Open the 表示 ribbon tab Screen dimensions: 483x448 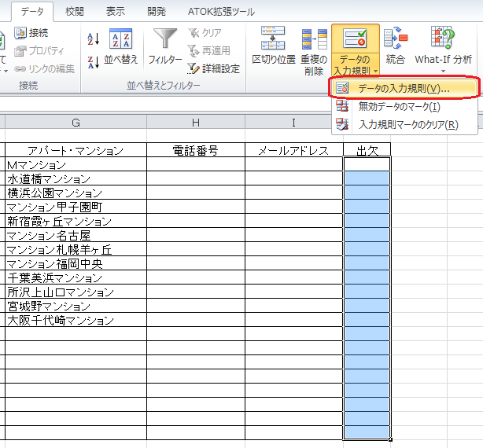click(116, 11)
